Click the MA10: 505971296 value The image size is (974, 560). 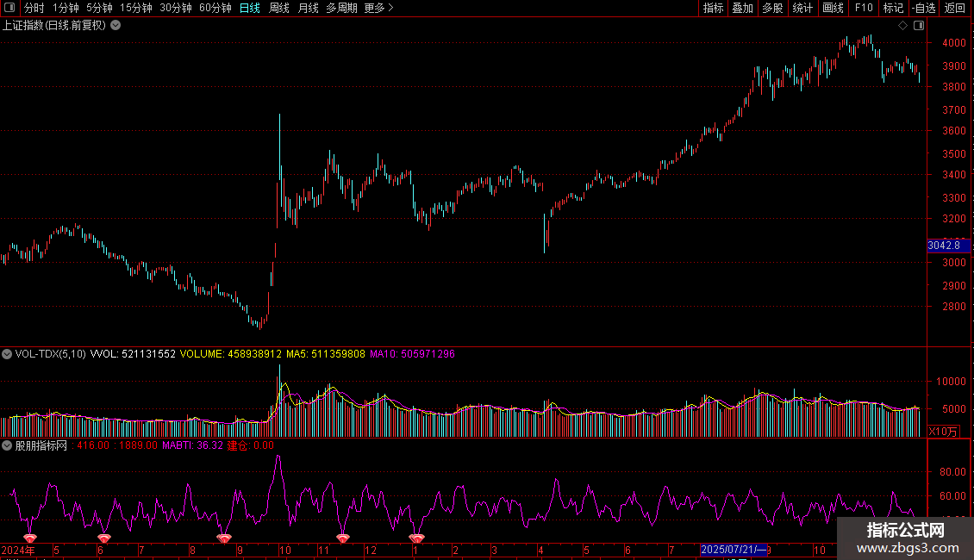click(x=413, y=354)
